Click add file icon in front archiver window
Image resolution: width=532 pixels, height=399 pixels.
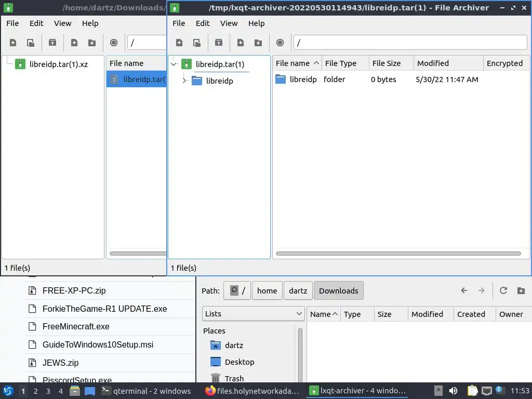241,43
